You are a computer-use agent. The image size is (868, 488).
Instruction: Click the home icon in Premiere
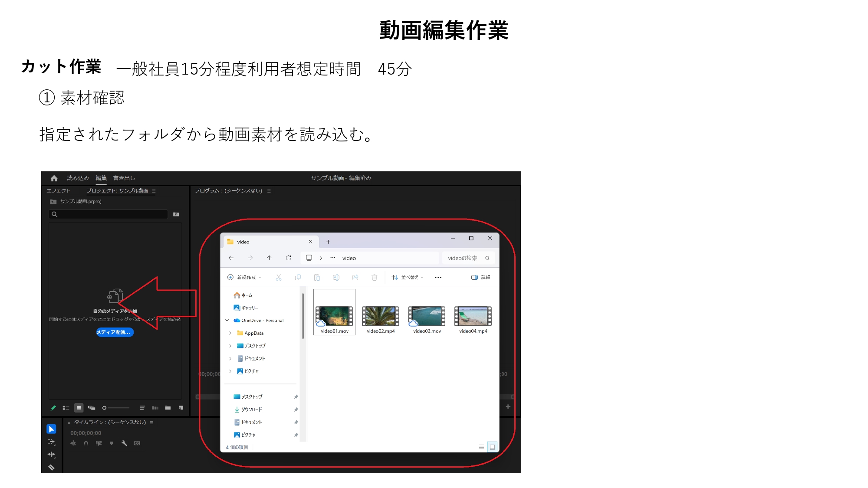[x=54, y=178]
